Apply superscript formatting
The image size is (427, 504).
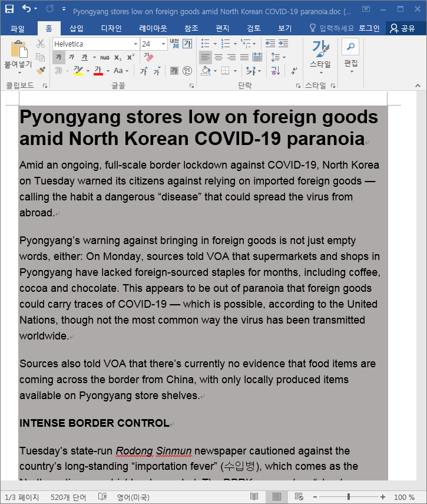pyautogui.click(x=131, y=57)
